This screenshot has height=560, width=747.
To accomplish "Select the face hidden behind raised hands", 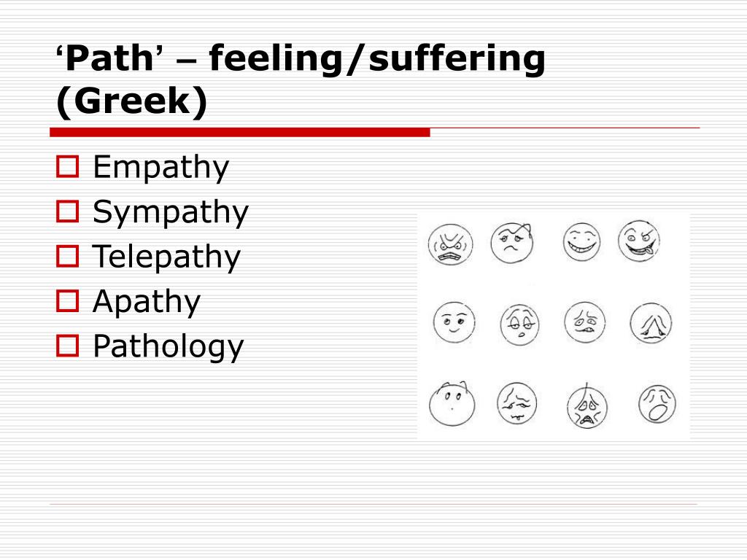I will [651, 323].
